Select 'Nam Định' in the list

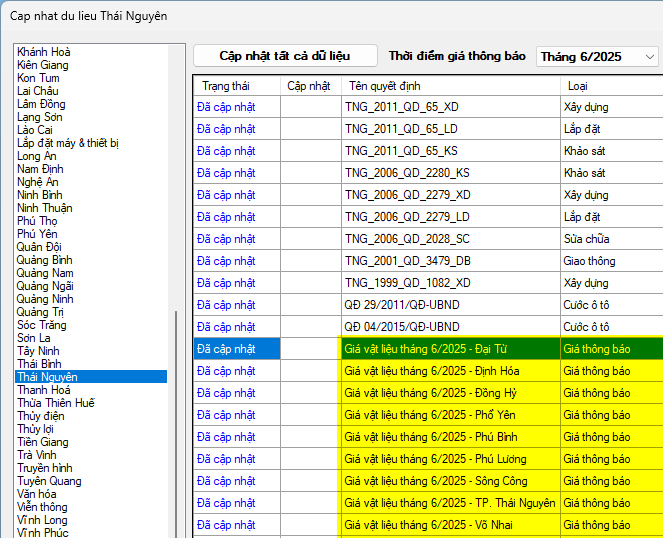40,169
